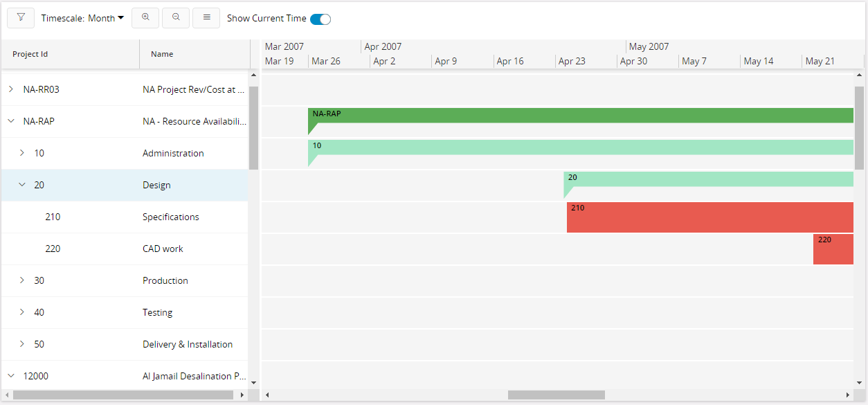Click the zoom out magnifier icon
This screenshot has width=868, height=405.
coord(176,18)
